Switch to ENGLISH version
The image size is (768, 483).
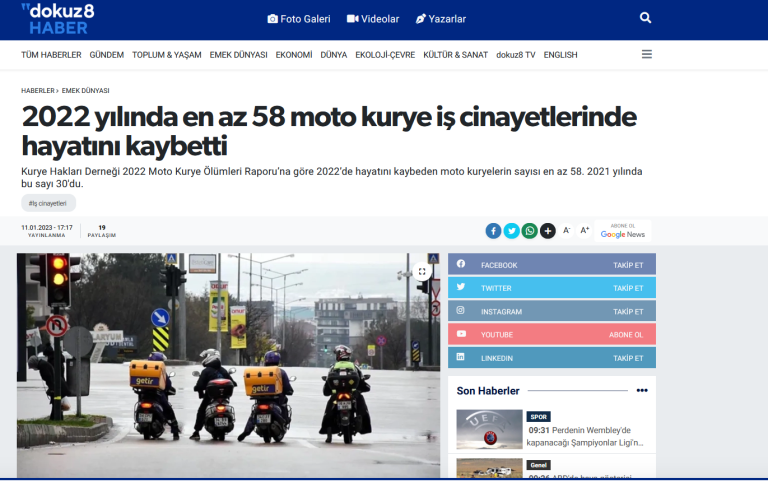[x=560, y=55]
